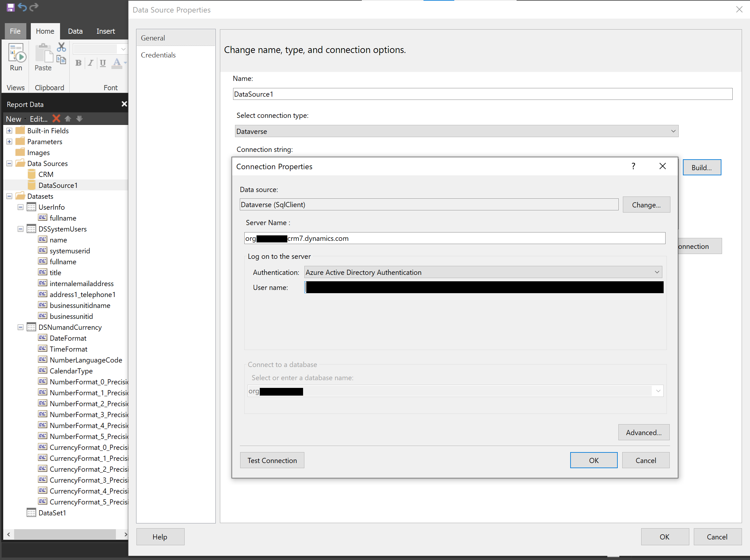Delete selected item with red X icon

tap(56, 118)
